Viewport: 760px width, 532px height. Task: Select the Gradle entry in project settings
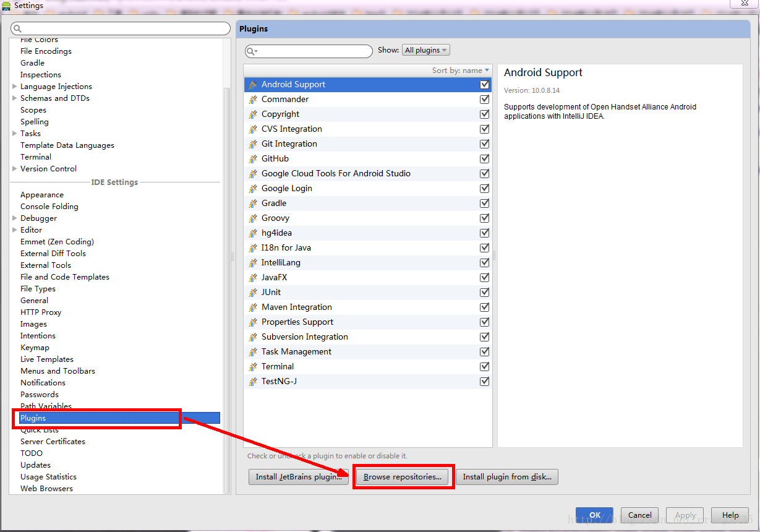click(32, 63)
